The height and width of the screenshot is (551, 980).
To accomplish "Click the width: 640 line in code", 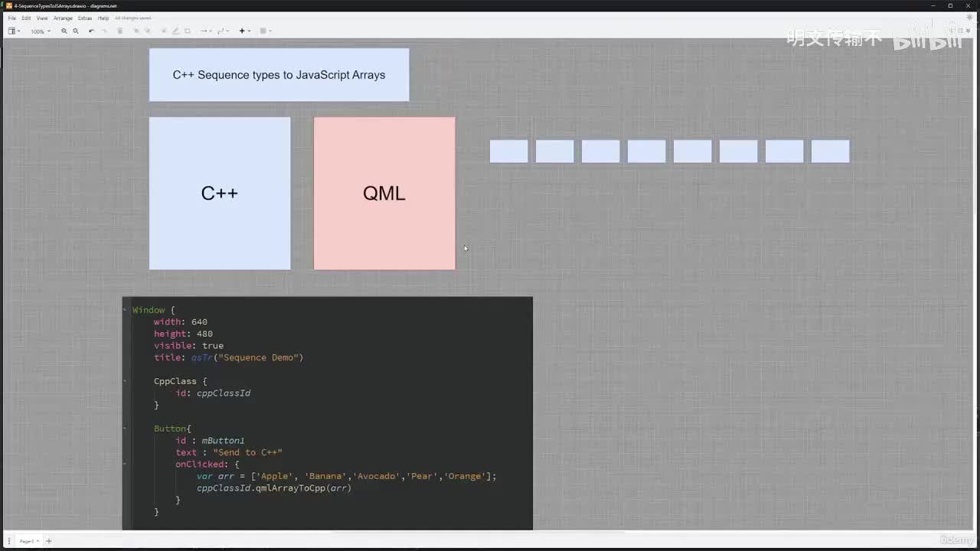I will (181, 322).
